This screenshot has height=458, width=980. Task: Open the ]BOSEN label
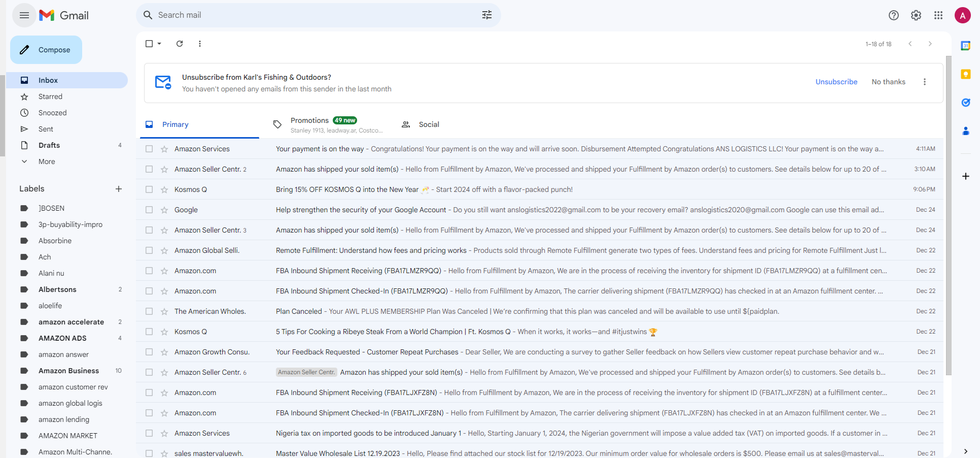[x=66, y=208]
